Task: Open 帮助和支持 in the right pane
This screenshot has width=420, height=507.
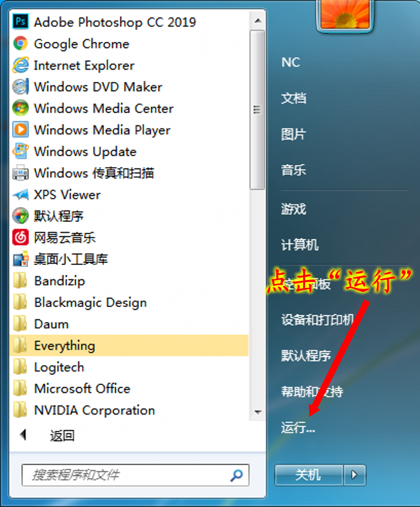Action: pos(312,392)
